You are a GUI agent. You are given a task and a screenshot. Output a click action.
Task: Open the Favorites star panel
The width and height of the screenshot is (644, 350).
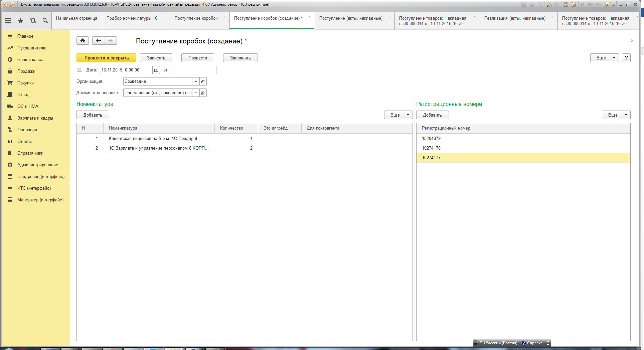[20, 21]
